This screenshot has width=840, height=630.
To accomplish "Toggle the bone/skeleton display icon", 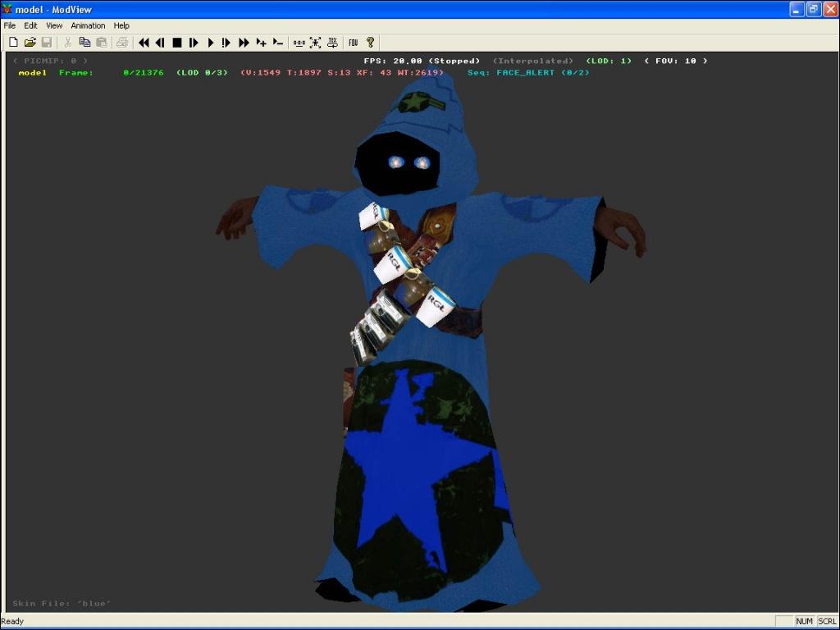I will point(315,43).
